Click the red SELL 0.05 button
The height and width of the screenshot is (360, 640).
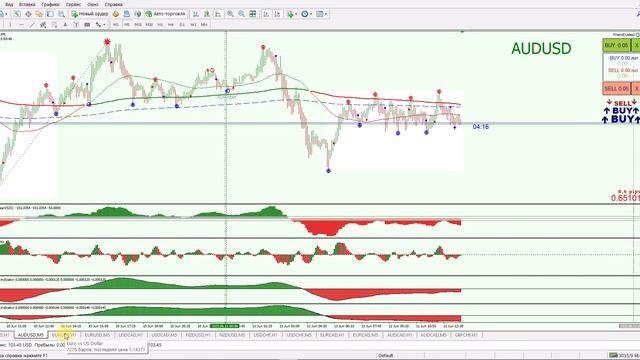pos(616,89)
